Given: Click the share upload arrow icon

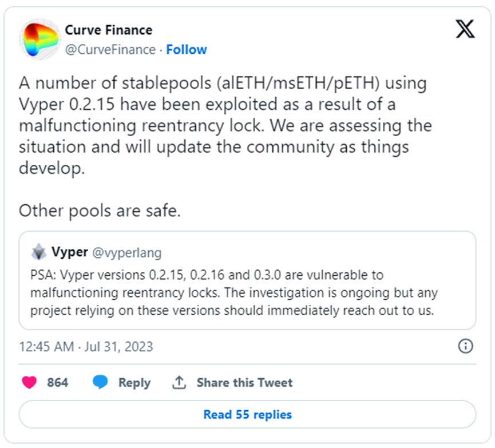Looking at the screenshot, I should pyautogui.click(x=179, y=382).
